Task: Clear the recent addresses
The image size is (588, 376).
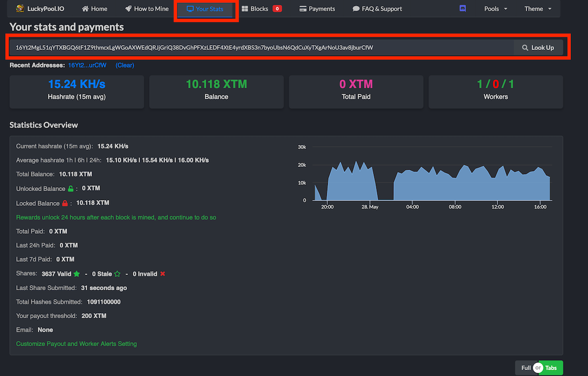Action: (125, 65)
